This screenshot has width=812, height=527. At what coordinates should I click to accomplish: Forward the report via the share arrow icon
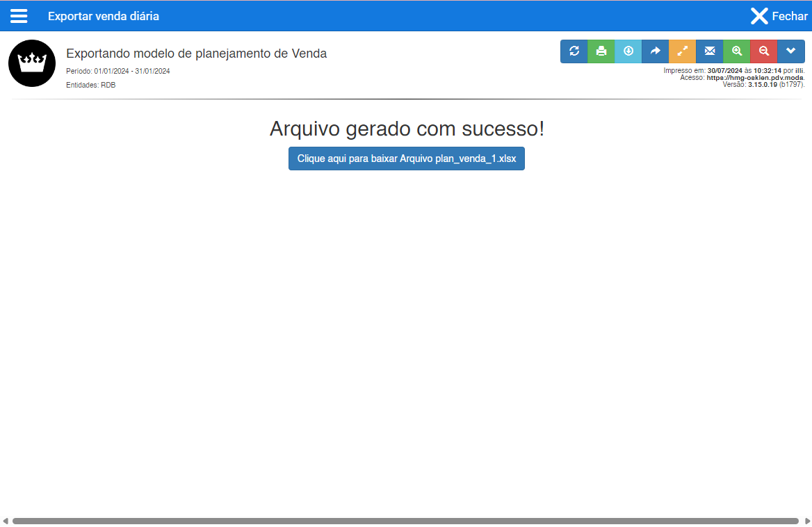(x=655, y=51)
